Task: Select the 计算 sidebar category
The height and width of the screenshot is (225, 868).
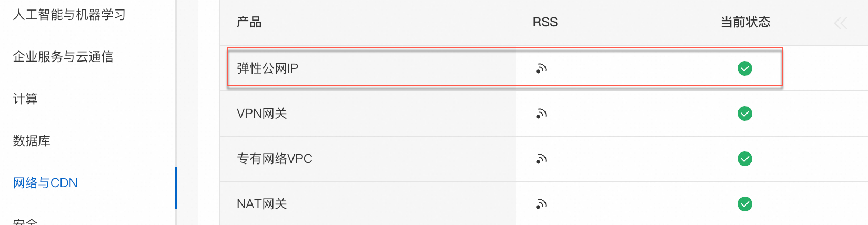Action: click(x=25, y=99)
